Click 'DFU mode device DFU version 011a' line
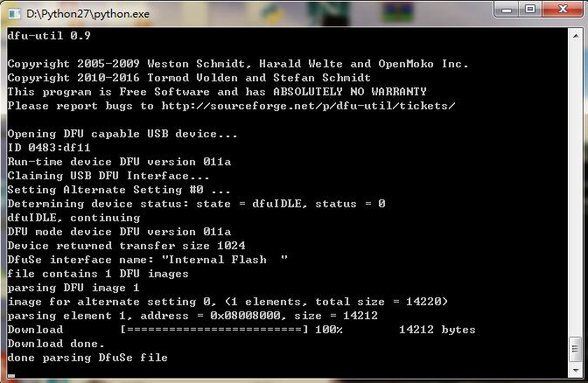The width and height of the screenshot is (588, 383). pyautogui.click(x=119, y=232)
